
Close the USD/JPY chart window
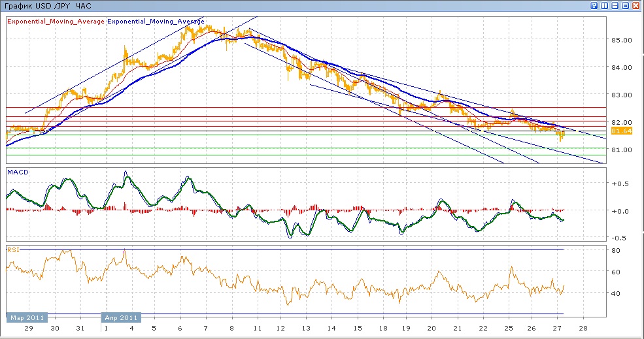pos(636,5)
